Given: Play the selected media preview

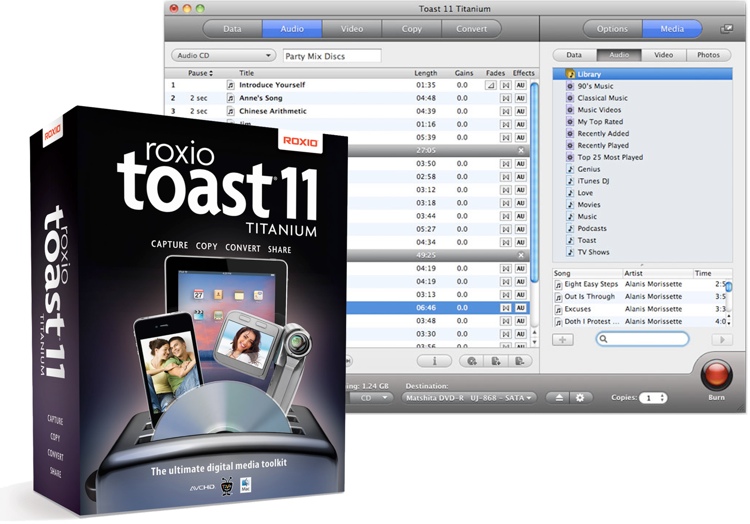Looking at the screenshot, I should click(x=722, y=339).
